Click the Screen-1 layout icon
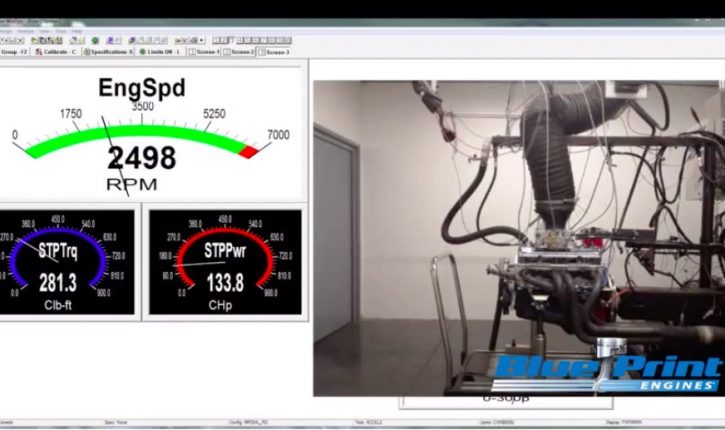Viewport: 725px width, 430px height. (193, 51)
